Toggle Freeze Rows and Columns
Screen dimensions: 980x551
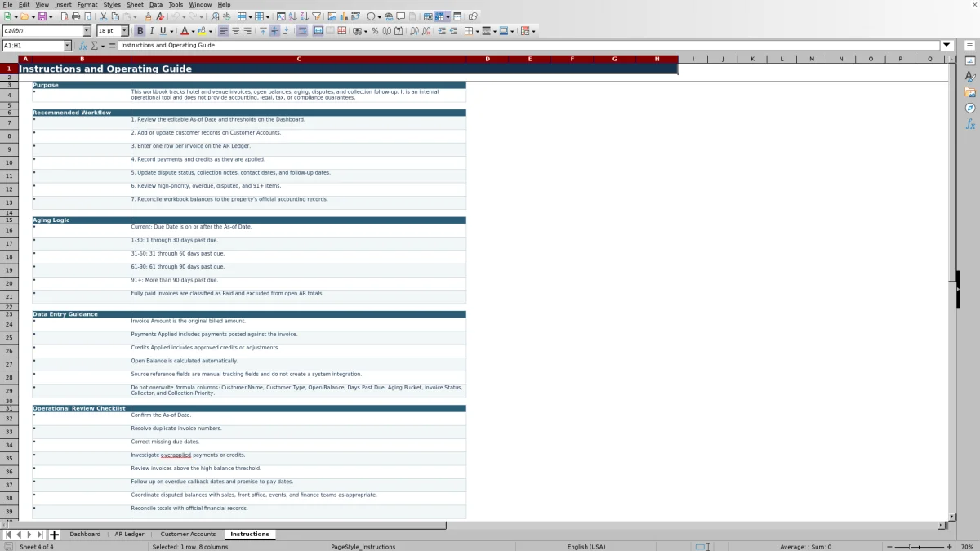click(x=439, y=16)
